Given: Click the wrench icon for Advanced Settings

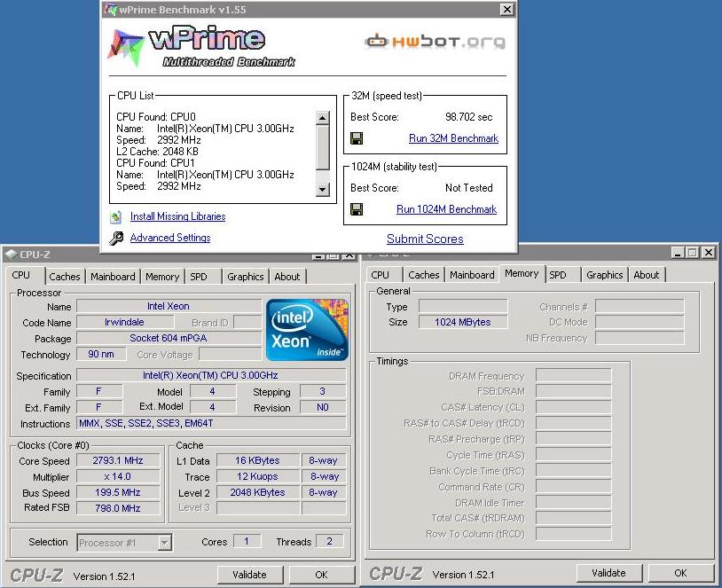Looking at the screenshot, I should click(x=116, y=238).
